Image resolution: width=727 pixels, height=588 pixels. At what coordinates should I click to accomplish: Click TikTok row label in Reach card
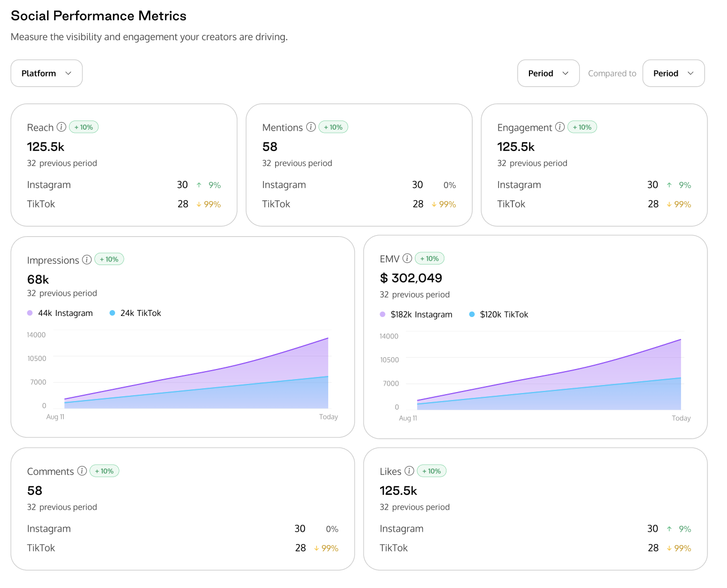coord(41,204)
